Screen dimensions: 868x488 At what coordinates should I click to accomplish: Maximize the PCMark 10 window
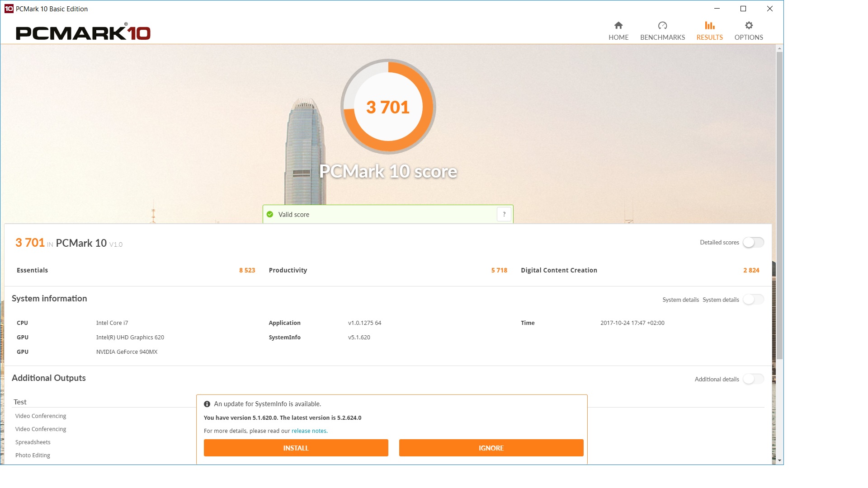click(x=743, y=9)
